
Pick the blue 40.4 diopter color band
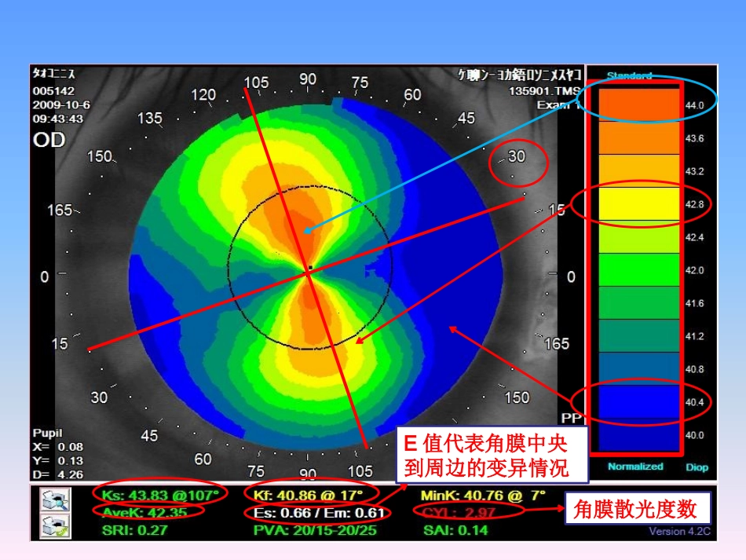coord(638,401)
